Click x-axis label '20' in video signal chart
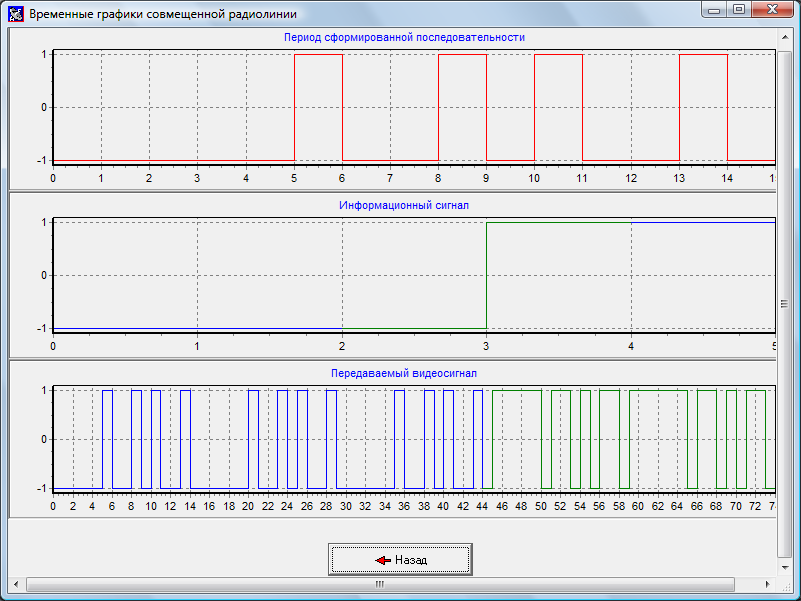801x601 pixels. (248, 506)
